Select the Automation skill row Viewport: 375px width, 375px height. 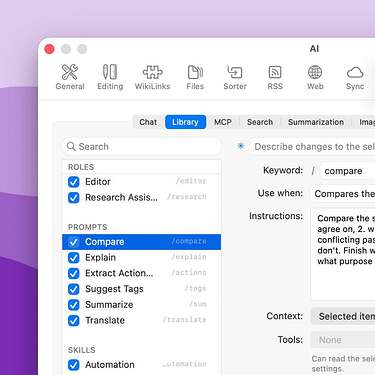point(142,365)
